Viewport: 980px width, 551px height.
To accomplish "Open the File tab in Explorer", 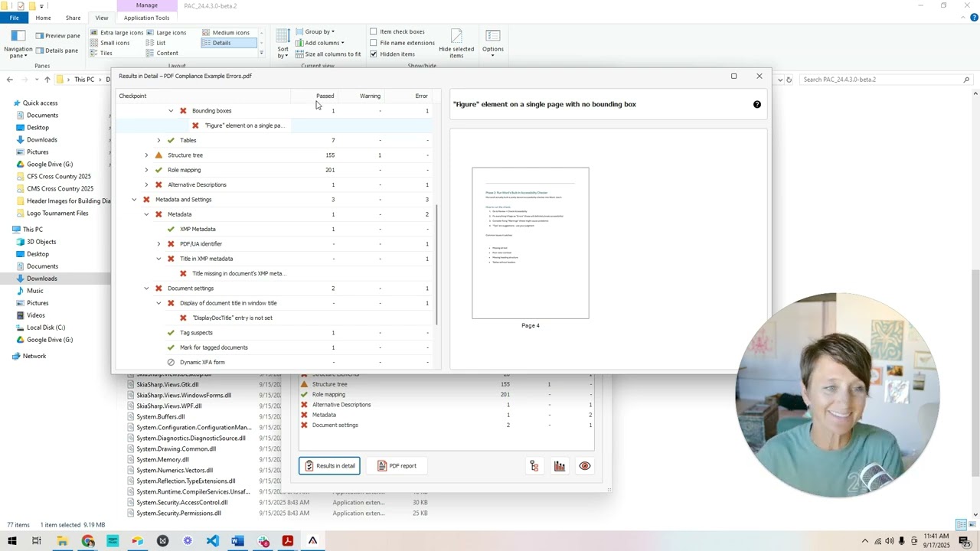I will tap(14, 18).
